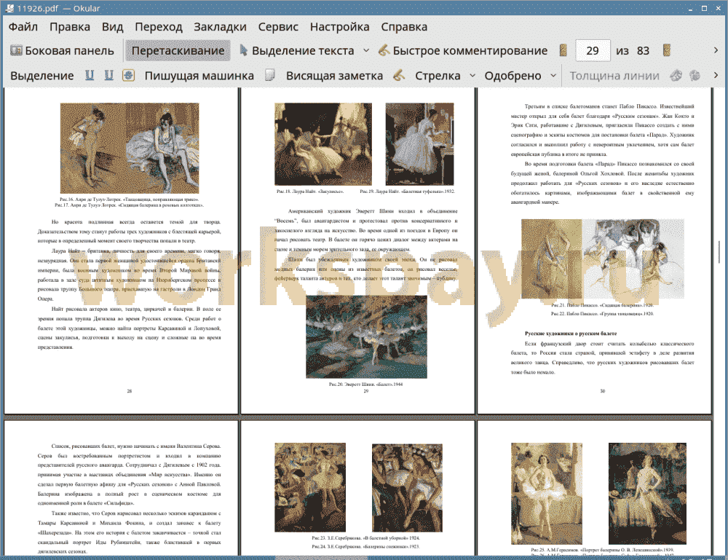Select the freehand line pen icon
Screen dimensions: 728x560
point(399,75)
